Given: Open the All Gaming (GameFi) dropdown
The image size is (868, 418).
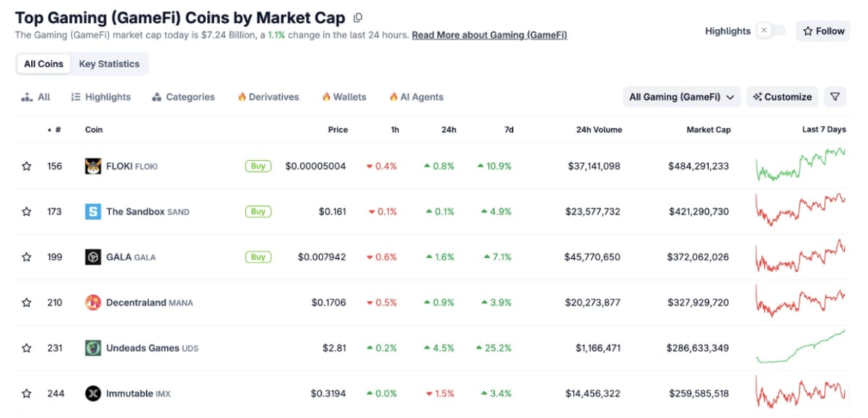Looking at the screenshot, I should click(x=681, y=96).
